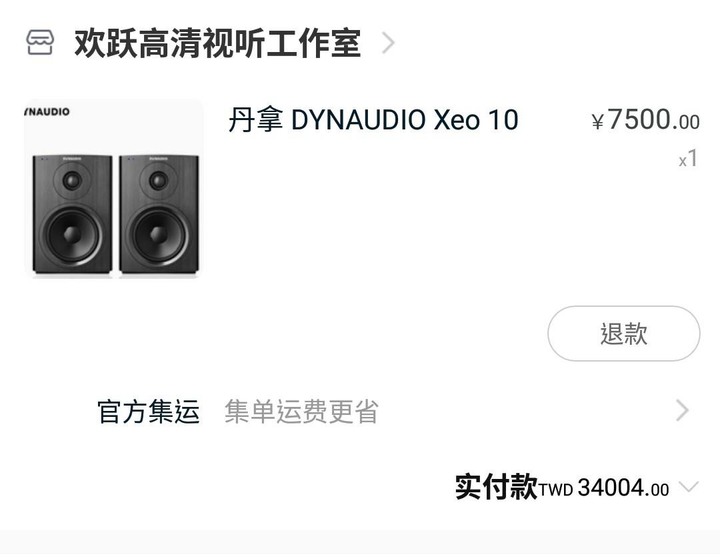This screenshot has width=720, height=557.
Task: Open 官方集运 shipping option
Action: click(148, 411)
